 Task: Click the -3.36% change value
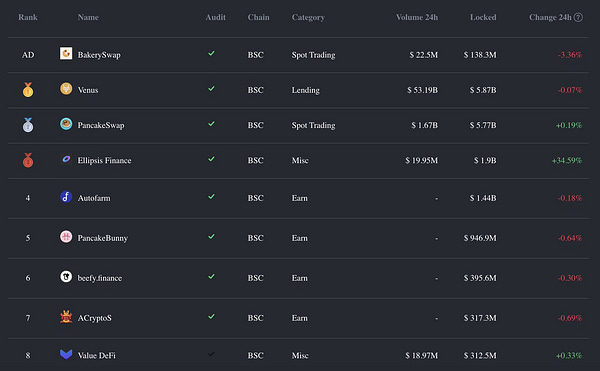[x=570, y=55]
